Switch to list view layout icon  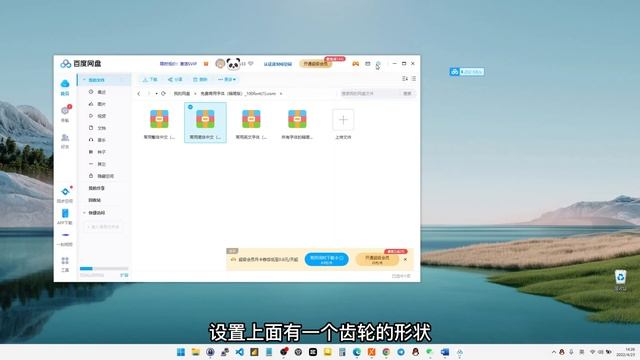pos(413,78)
